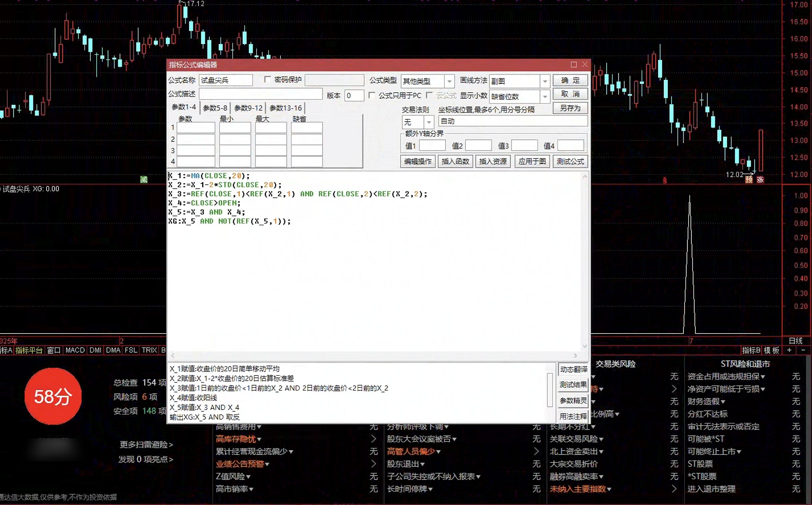Image resolution: width=812 pixels, height=505 pixels.
Task: Open 更多扫雷避险 link
Action: [x=147, y=444]
